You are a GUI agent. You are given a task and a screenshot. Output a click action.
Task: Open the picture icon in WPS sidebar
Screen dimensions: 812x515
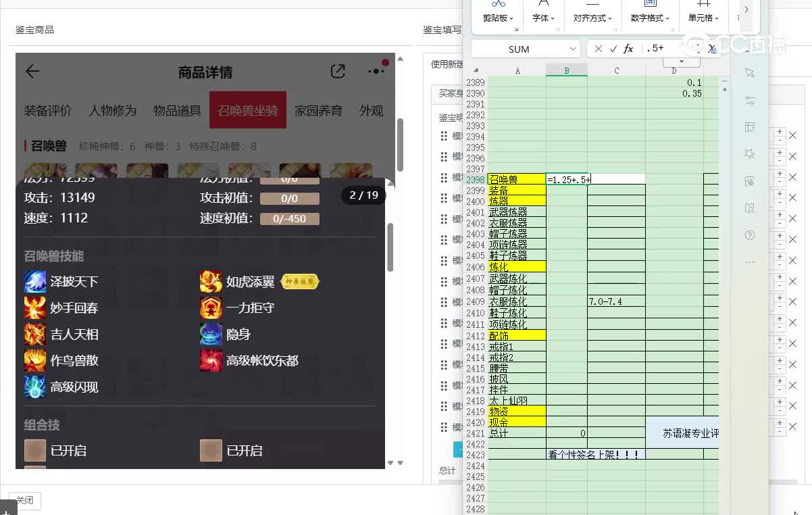(749, 181)
